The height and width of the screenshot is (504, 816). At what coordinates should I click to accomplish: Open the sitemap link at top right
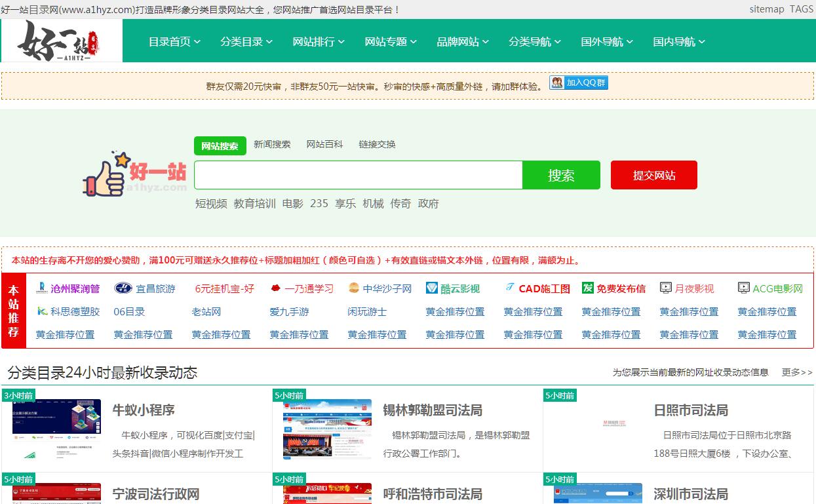point(766,9)
